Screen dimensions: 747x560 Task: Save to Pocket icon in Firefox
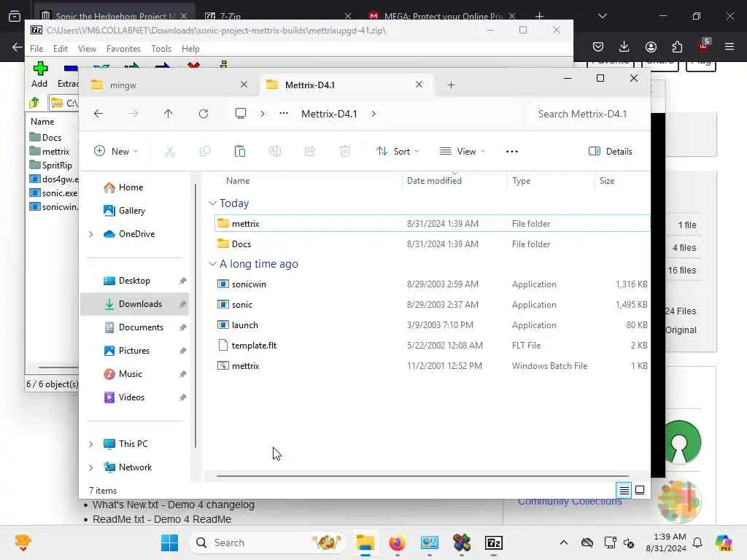coord(598,47)
